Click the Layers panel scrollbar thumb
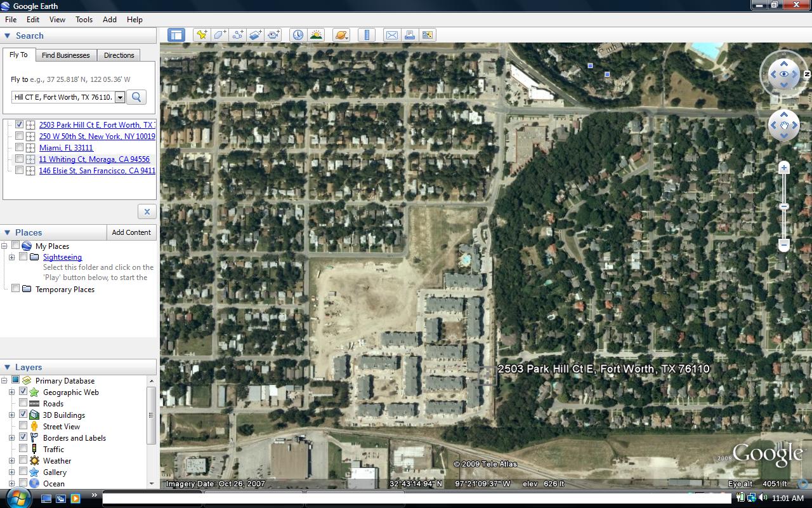 coord(151,415)
